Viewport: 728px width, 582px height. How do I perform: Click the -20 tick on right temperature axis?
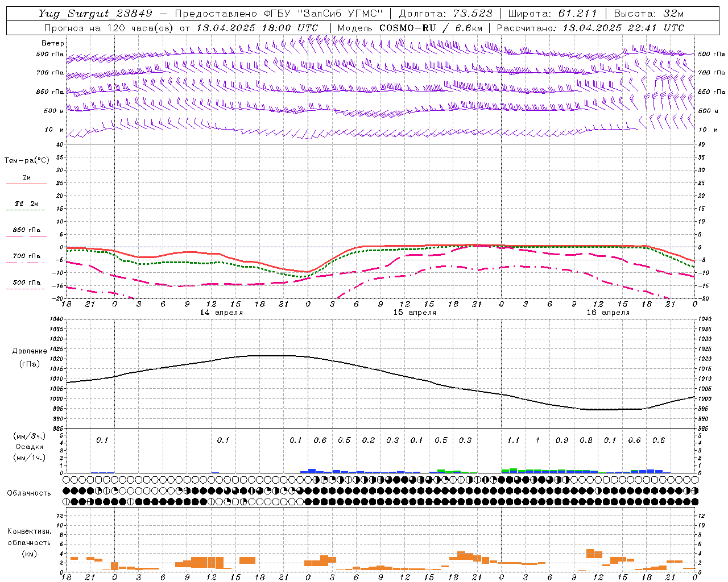[702, 298]
